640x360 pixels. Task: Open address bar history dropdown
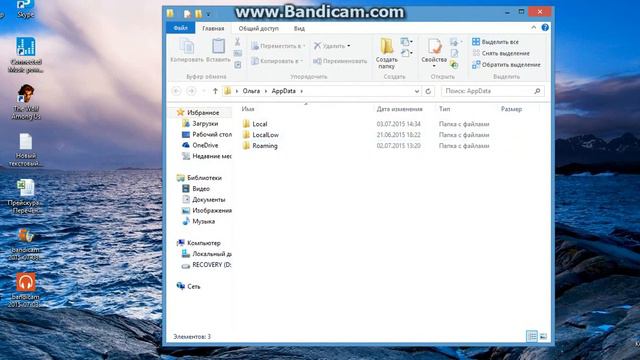tap(416, 91)
